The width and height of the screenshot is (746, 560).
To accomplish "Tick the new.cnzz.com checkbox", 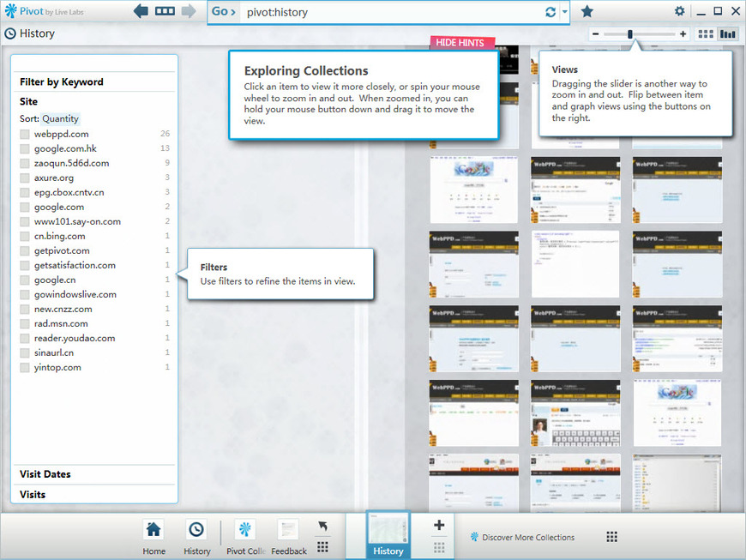I will point(25,310).
